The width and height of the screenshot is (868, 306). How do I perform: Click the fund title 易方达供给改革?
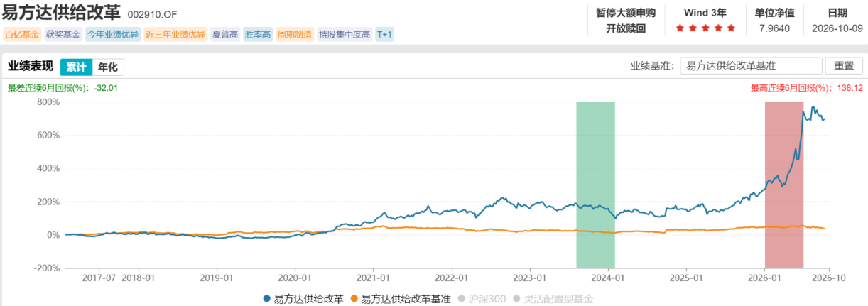62,13
